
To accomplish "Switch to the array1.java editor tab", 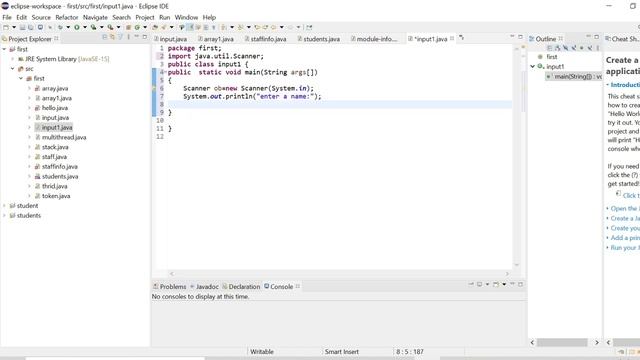I will tap(216, 39).
